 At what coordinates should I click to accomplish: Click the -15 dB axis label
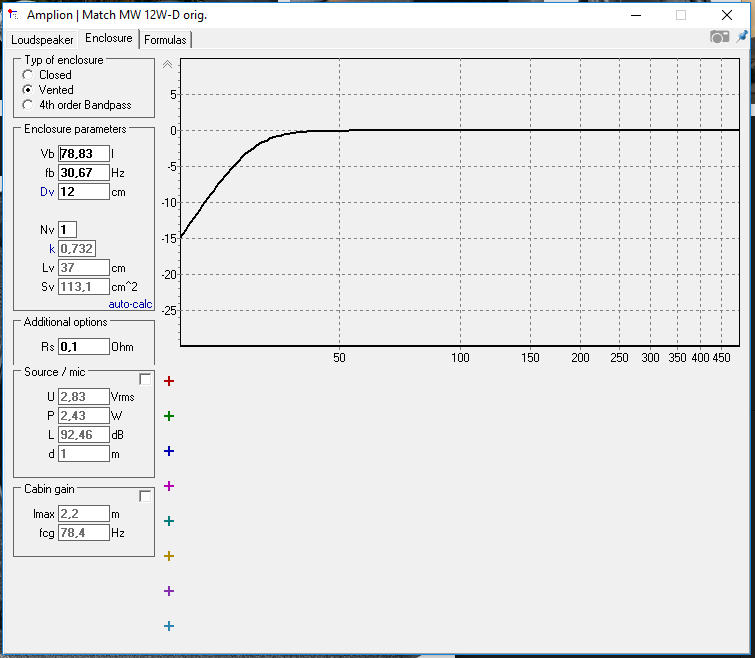coord(170,239)
